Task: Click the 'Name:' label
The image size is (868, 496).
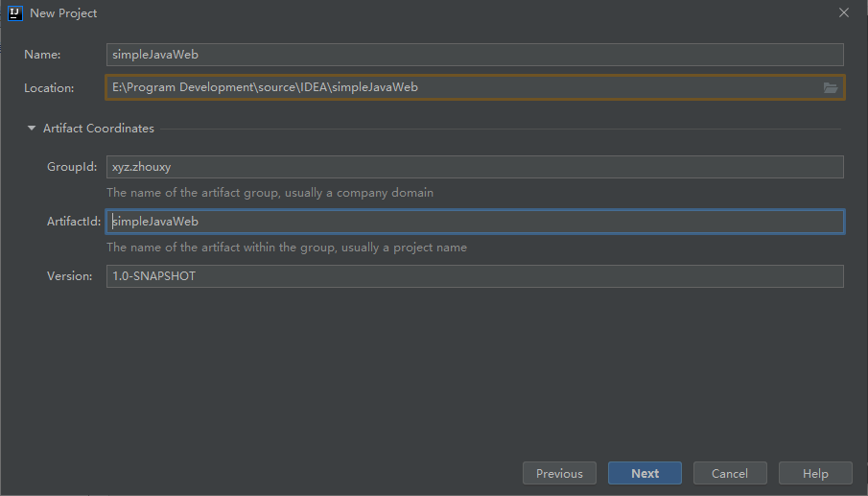Action: pos(42,55)
